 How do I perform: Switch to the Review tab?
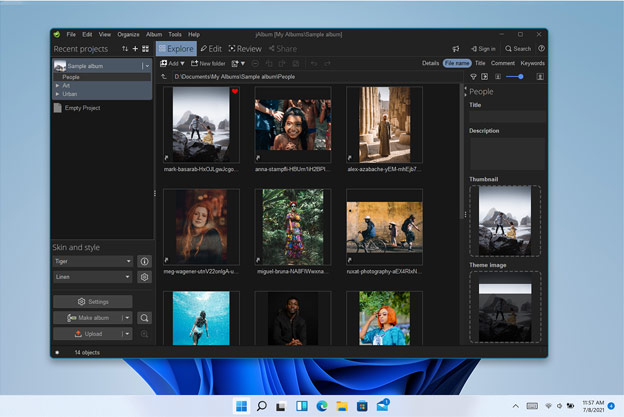245,48
